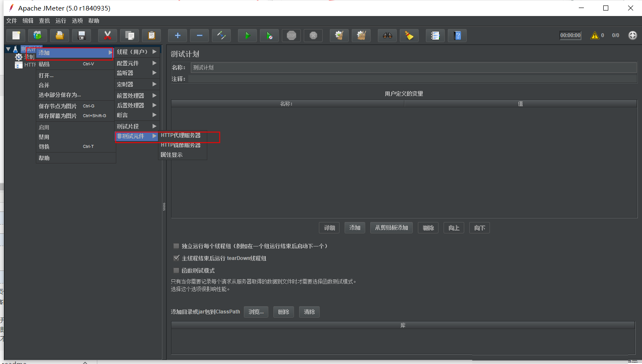Click the 添加 variable button
Viewport: 642px width, 364px height.
point(355,228)
